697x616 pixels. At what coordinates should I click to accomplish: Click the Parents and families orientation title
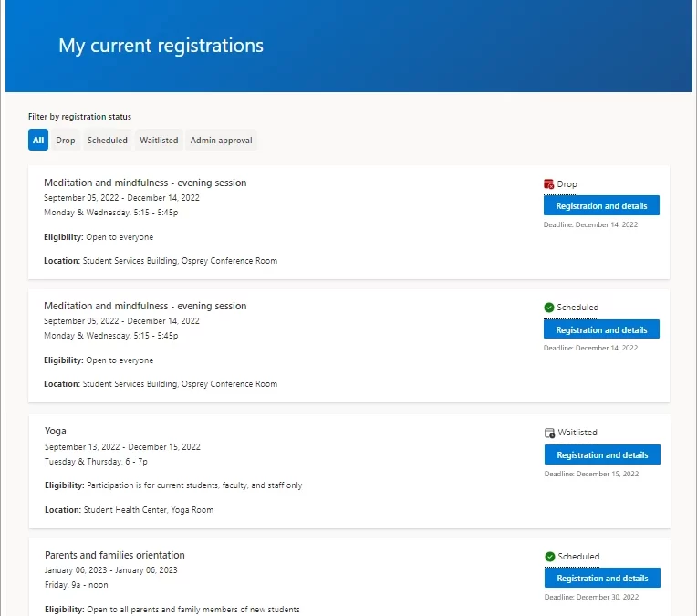[115, 555]
